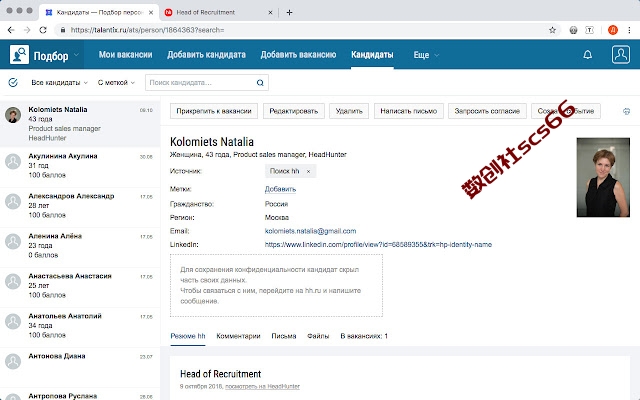Click Прикрепить к вакансии button
The height and width of the screenshot is (400, 640).
pyautogui.click(x=214, y=111)
